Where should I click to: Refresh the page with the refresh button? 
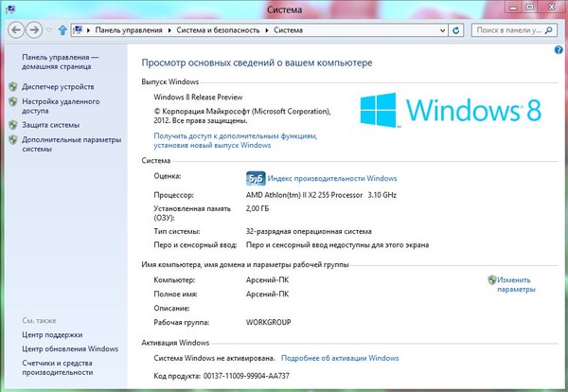[x=456, y=30]
